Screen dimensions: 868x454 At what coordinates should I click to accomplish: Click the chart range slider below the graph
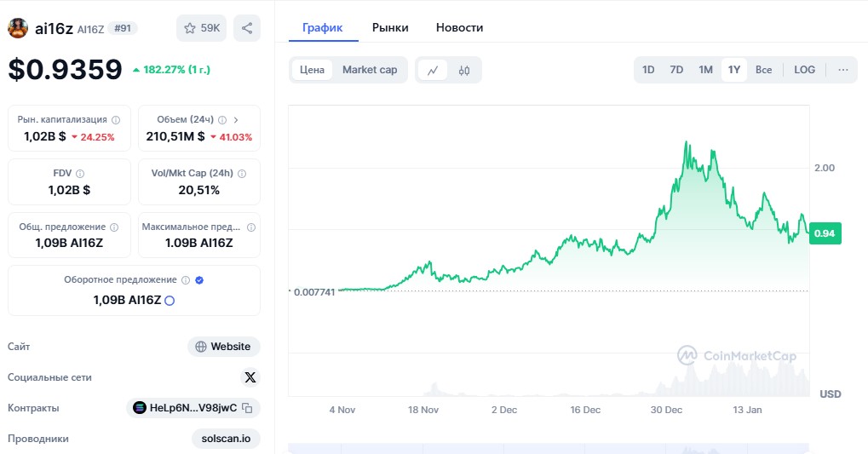coord(549,448)
